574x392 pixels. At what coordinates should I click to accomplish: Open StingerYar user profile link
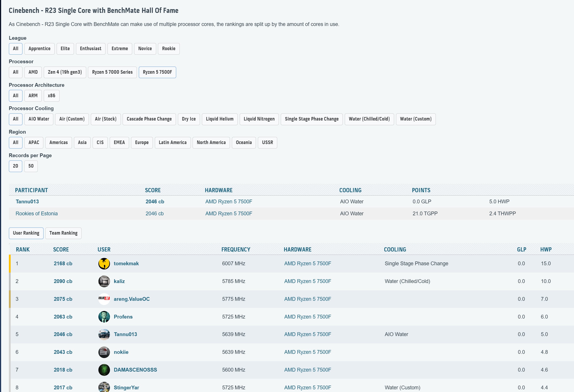coord(126,388)
